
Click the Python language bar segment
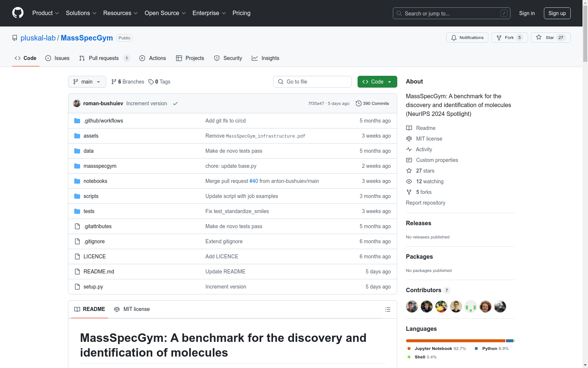pos(510,341)
